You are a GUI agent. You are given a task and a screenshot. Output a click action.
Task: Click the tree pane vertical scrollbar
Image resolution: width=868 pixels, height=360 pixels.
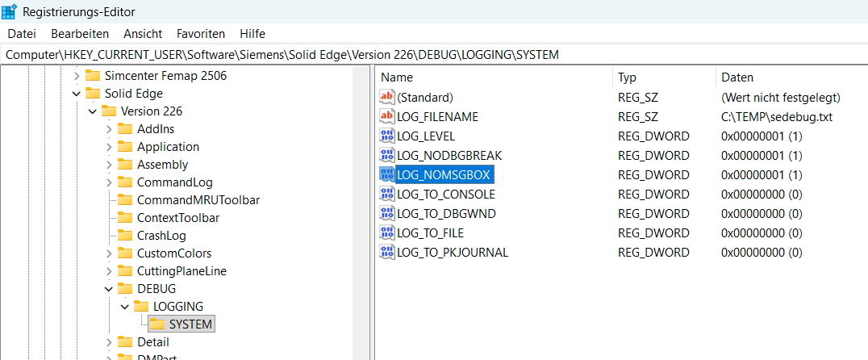tap(361, 213)
